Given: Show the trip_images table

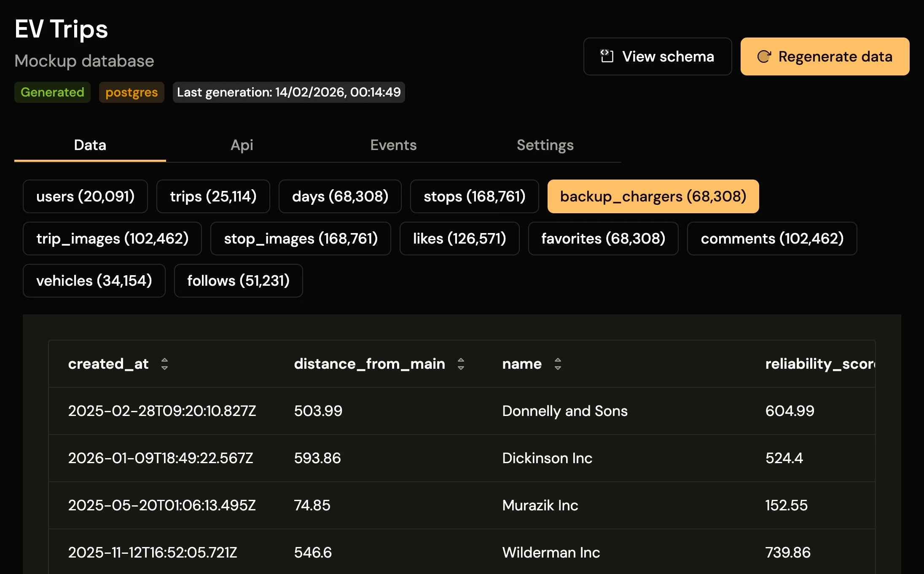Looking at the screenshot, I should (x=112, y=239).
